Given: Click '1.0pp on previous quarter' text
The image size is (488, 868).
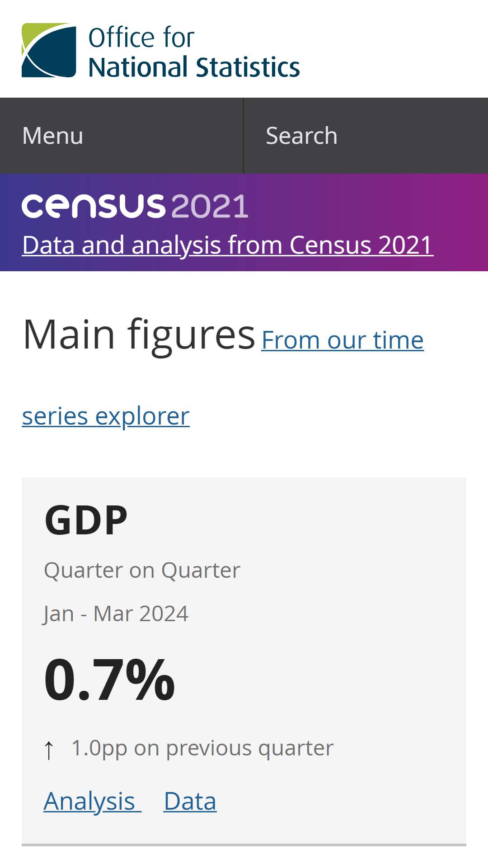Looking at the screenshot, I should (202, 748).
